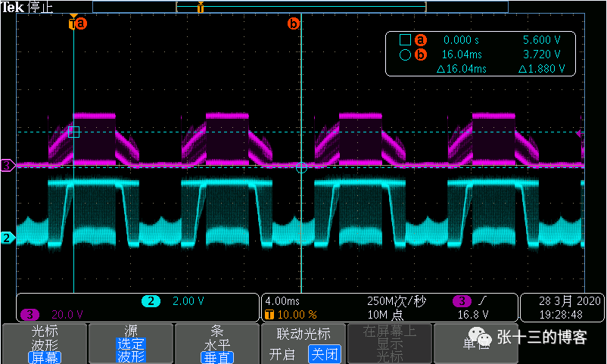Click the 10M 点 record length readout
Viewport: 607px width, 364px height.
(385, 315)
